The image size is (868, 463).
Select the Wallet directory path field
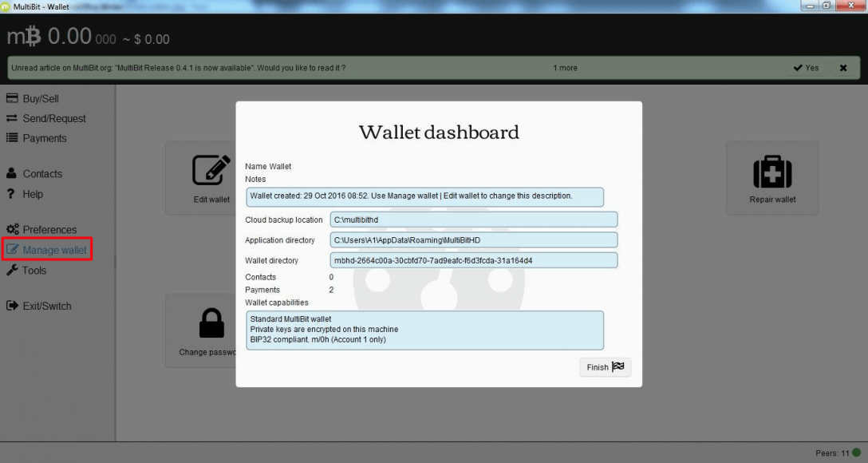click(x=475, y=259)
